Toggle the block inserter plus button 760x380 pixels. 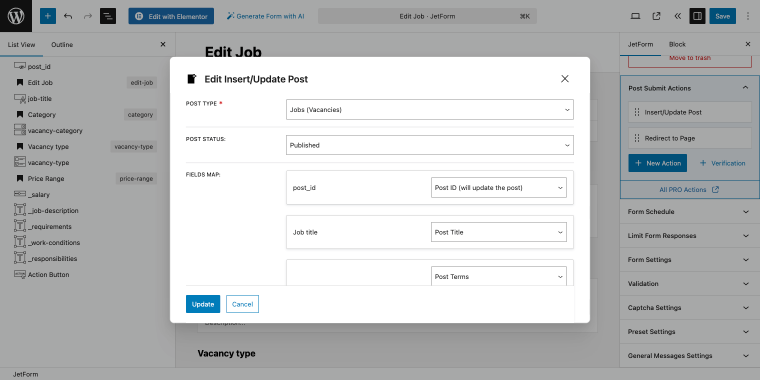pyautogui.click(x=48, y=16)
